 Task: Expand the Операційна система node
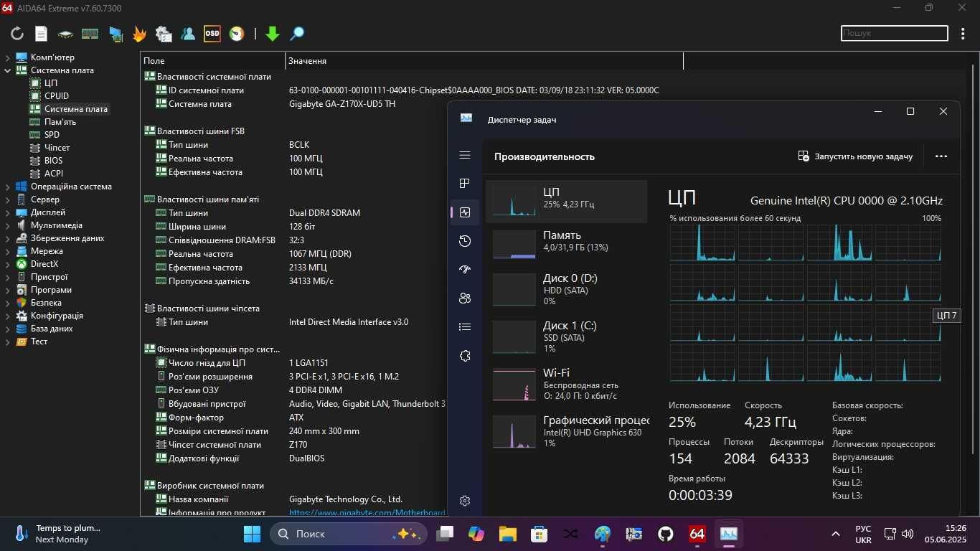(8, 187)
